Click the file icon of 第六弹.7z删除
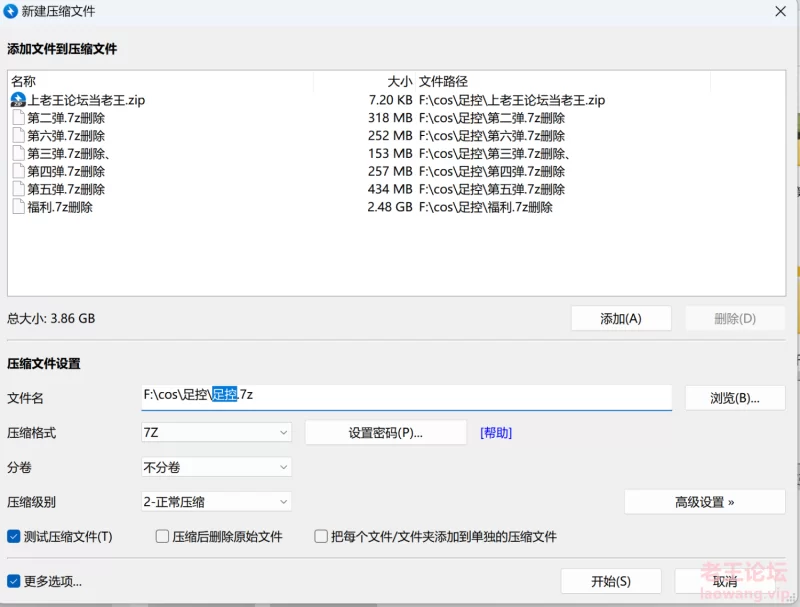This screenshot has width=800, height=607. point(18,136)
